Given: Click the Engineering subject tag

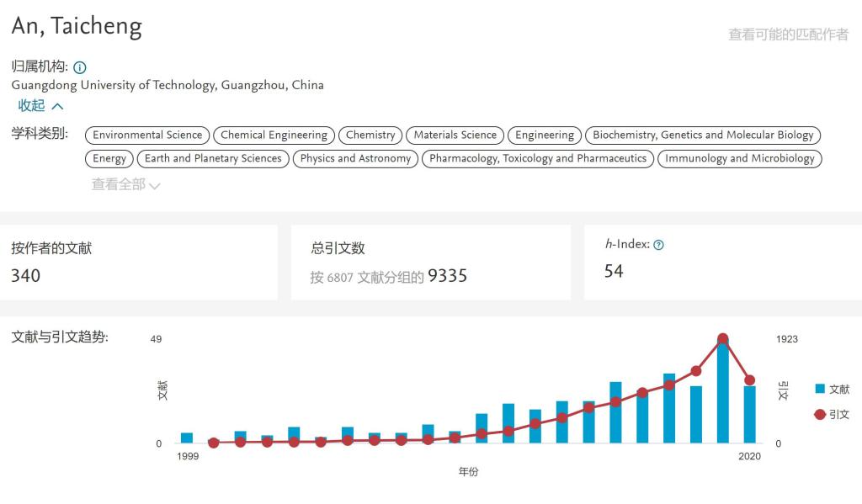Looking at the screenshot, I should pyautogui.click(x=545, y=135).
